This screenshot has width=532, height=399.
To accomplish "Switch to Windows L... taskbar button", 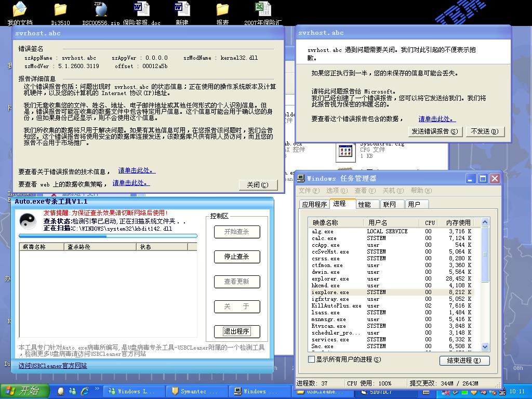I will click(x=134, y=391).
